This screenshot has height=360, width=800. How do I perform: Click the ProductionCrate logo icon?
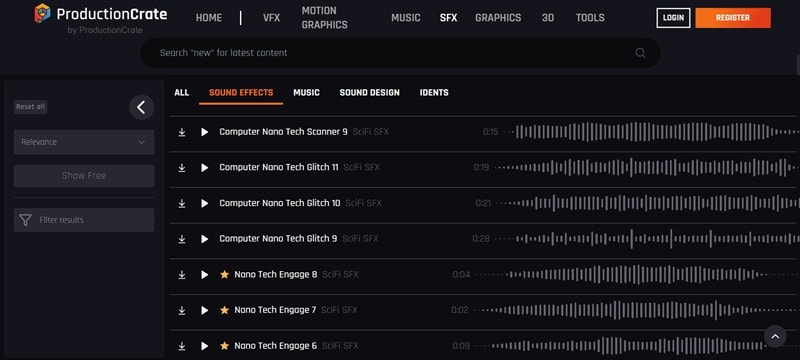(42, 14)
